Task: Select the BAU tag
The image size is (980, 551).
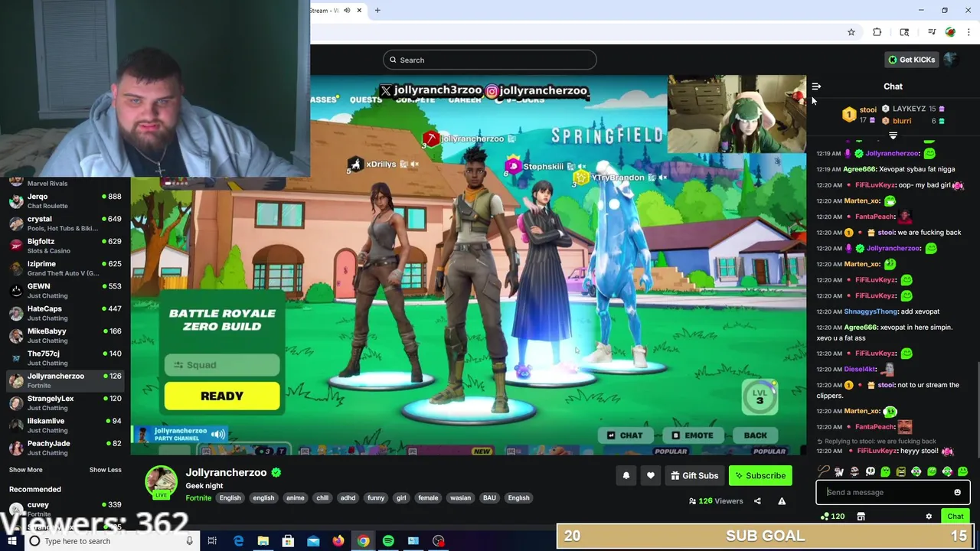Action: pyautogui.click(x=489, y=498)
